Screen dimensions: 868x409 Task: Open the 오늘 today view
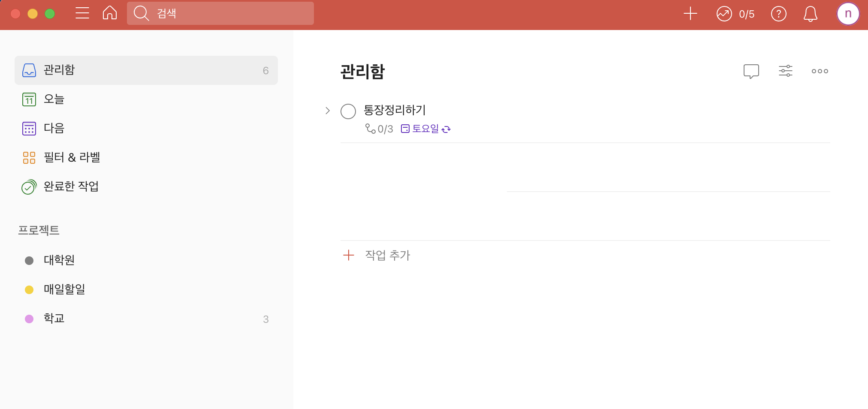[146, 99]
